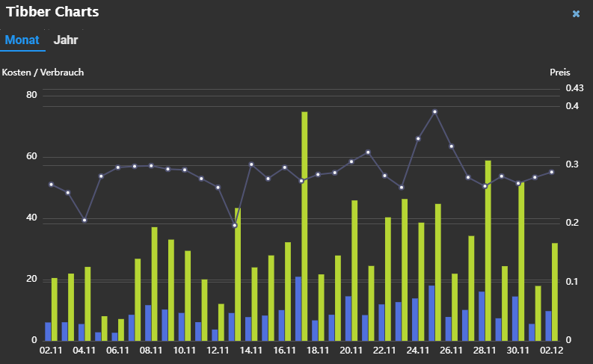Click the 80 value on left axis

click(x=31, y=95)
